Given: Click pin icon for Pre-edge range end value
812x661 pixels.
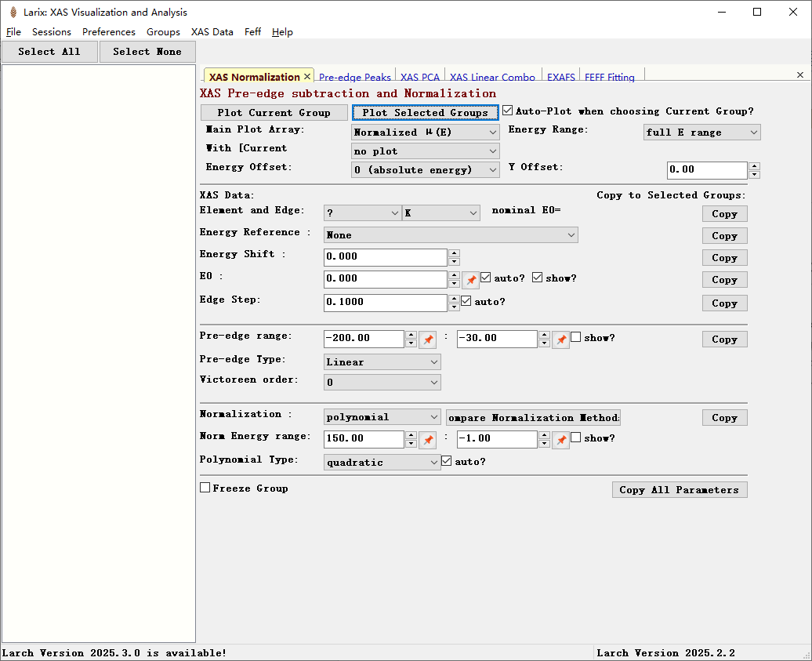Looking at the screenshot, I should (560, 339).
